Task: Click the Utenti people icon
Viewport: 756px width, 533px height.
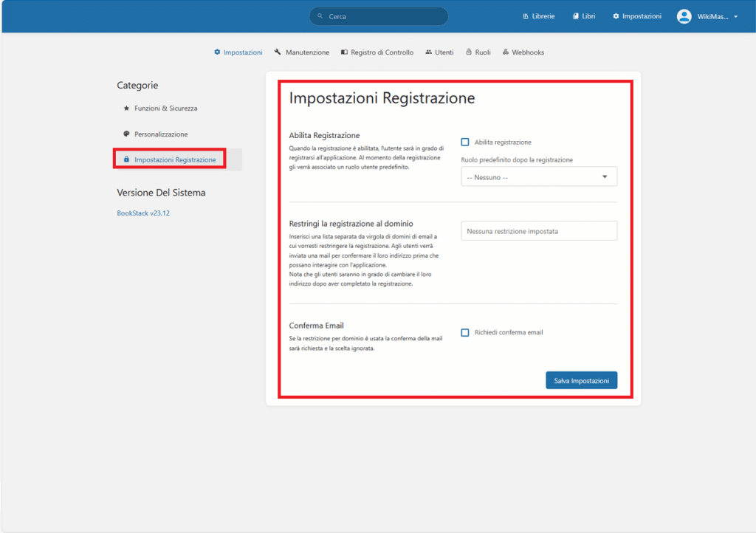Action: (x=429, y=52)
